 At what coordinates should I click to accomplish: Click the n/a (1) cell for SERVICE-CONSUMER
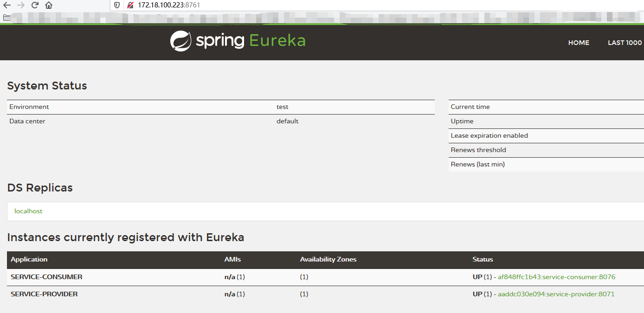click(x=234, y=277)
